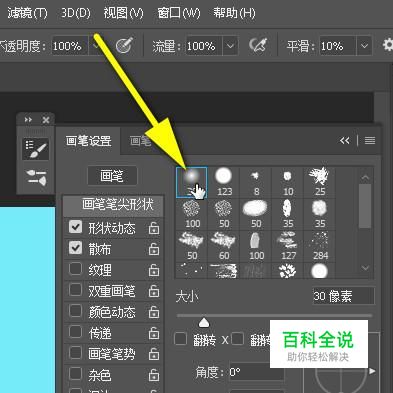The width and height of the screenshot is (393, 393).
Task: Uncheck 散布 checkbox
Action: click(x=76, y=248)
